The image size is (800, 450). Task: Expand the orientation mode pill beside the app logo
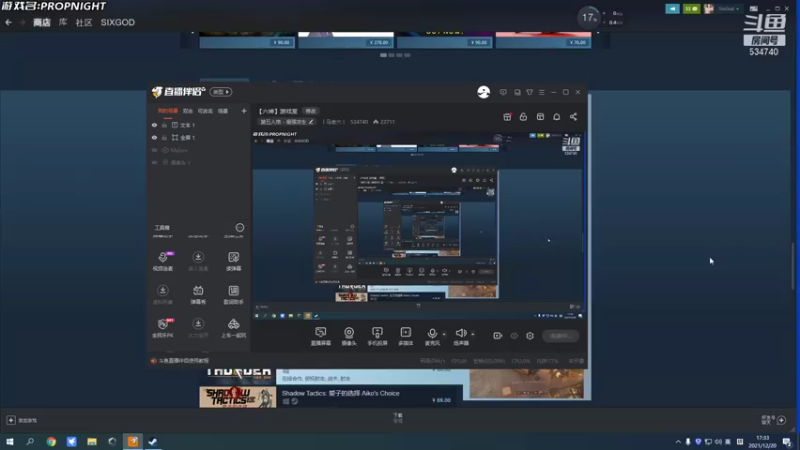221,92
